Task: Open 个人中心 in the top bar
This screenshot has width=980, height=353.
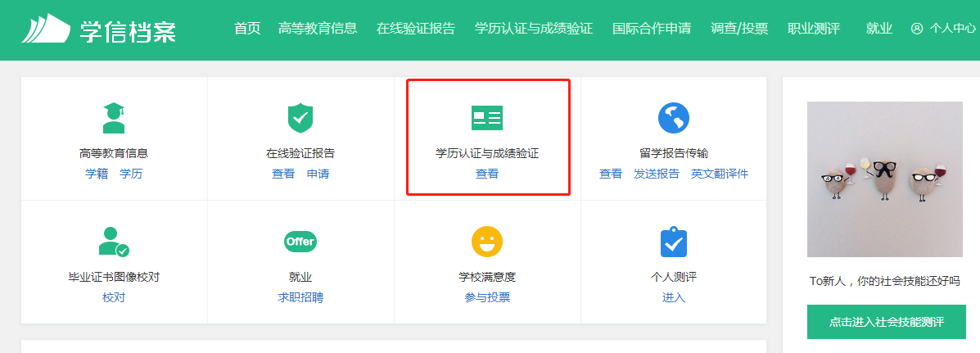Action: tap(944, 29)
